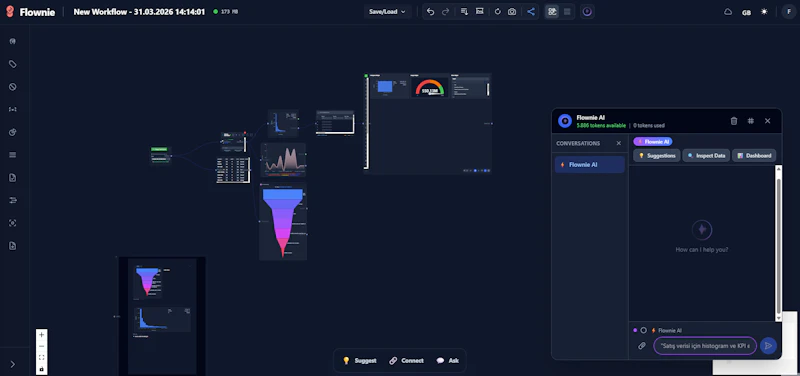Click the bottom document icon in sidebar

click(13, 246)
